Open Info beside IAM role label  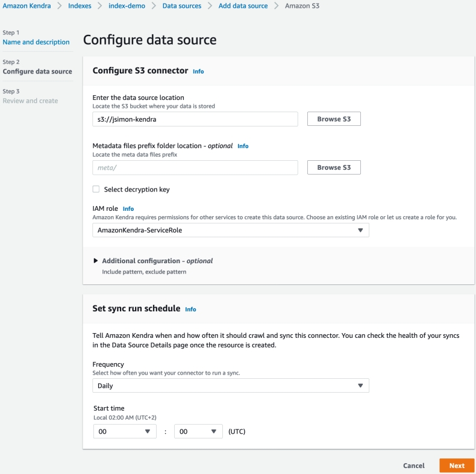click(128, 208)
